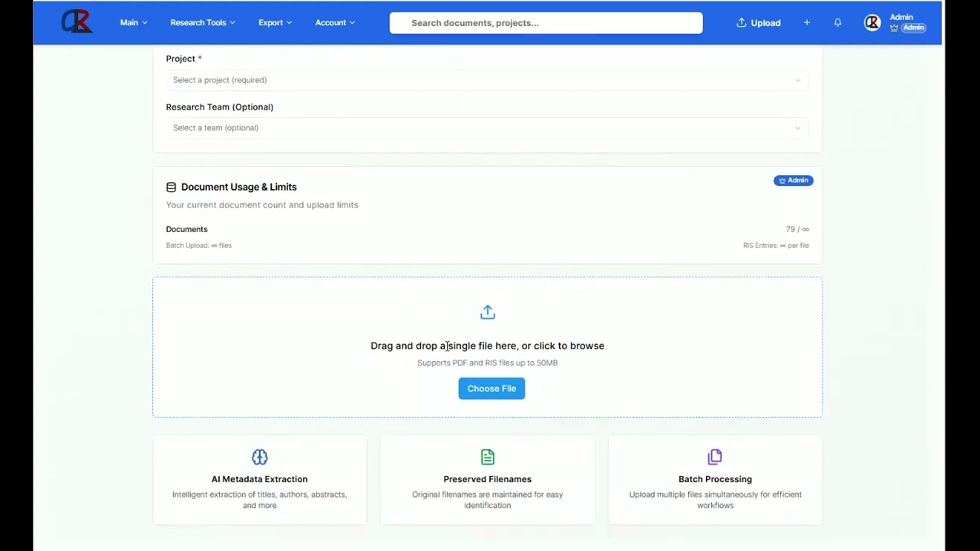The width and height of the screenshot is (980, 551).
Task: Click the Preserved Filenames heading
Action: pos(488,479)
